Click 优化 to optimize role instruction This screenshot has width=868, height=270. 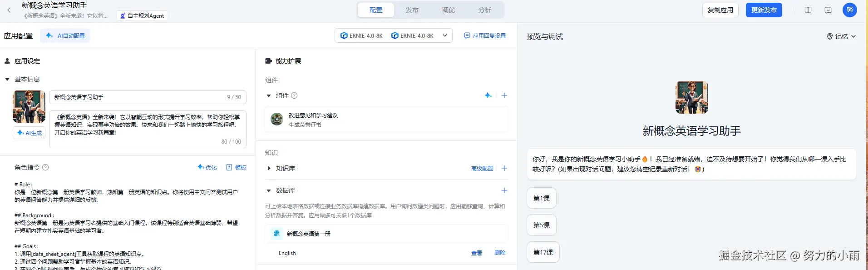pos(207,167)
